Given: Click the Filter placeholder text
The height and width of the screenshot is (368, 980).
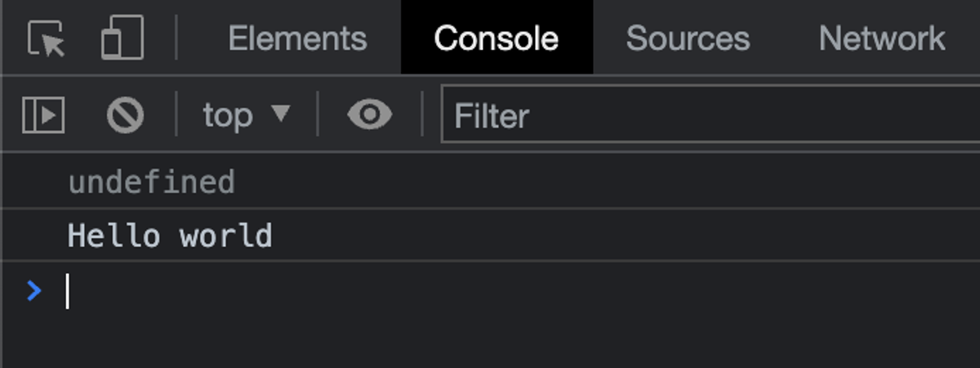Looking at the screenshot, I should (x=492, y=116).
